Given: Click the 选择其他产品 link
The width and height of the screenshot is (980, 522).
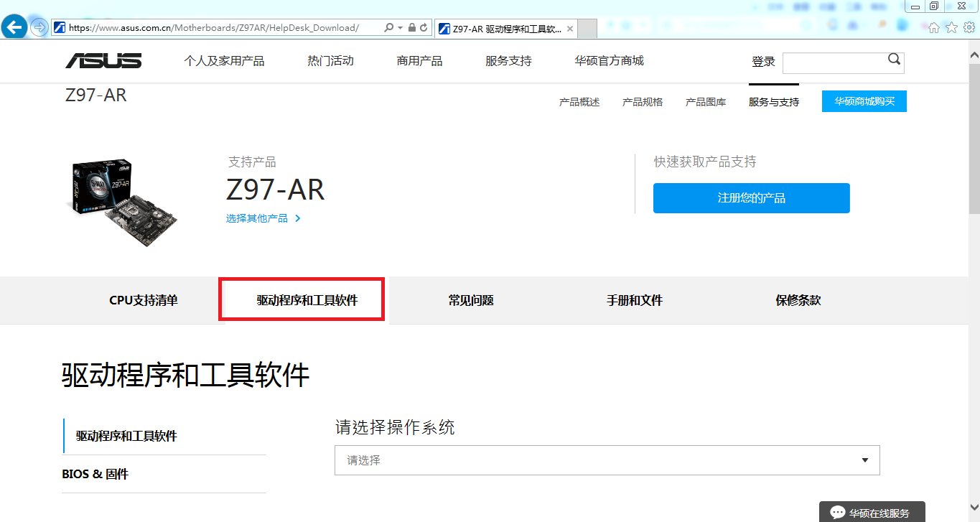Looking at the screenshot, I should tap(263, 218).
